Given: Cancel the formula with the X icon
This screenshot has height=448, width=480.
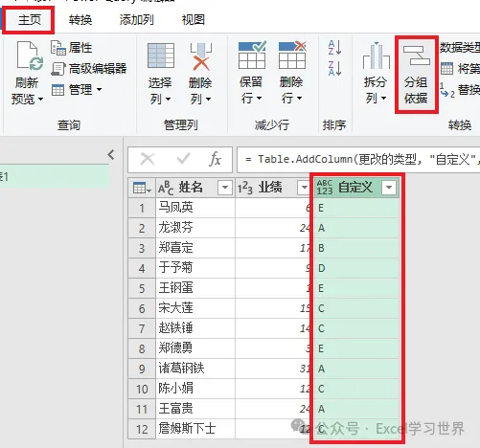Looking at the screenshot, I should (x=148, y=159).
